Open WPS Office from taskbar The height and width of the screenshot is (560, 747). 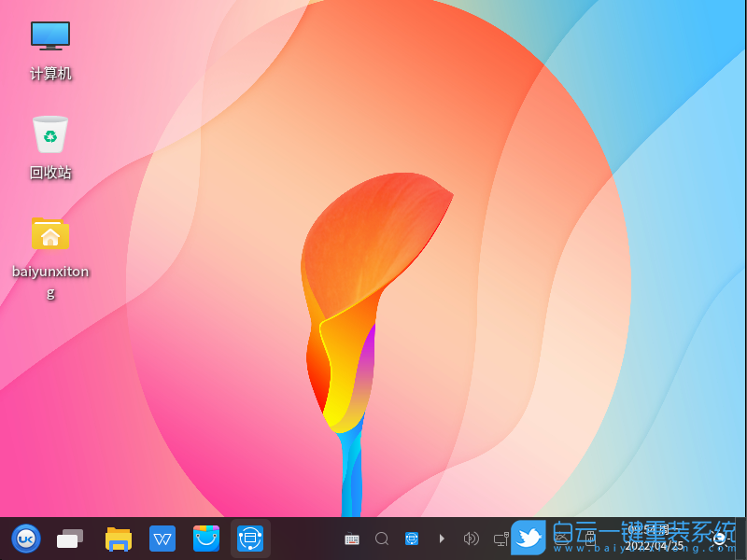(x=162, y=539)
